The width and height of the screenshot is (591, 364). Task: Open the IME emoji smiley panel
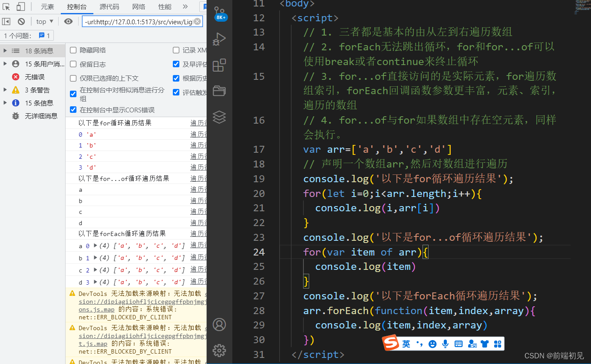point(432,344)
